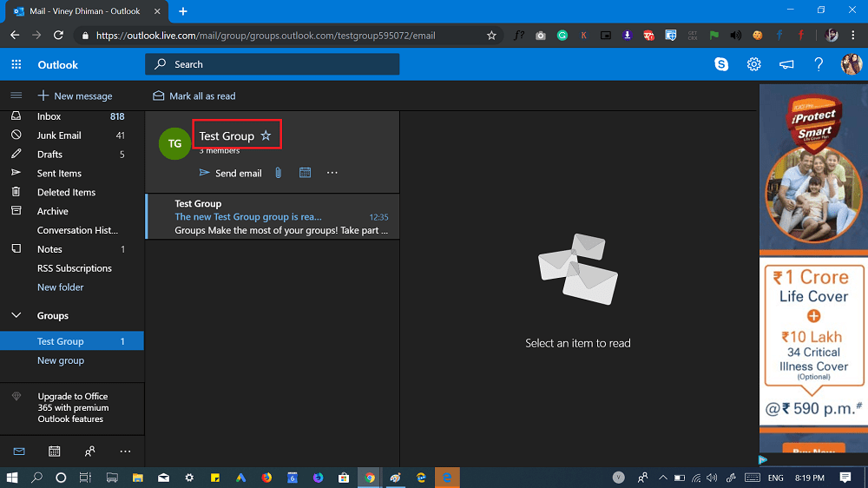Create a New group
868x488 pixels.
pos(61,360)
